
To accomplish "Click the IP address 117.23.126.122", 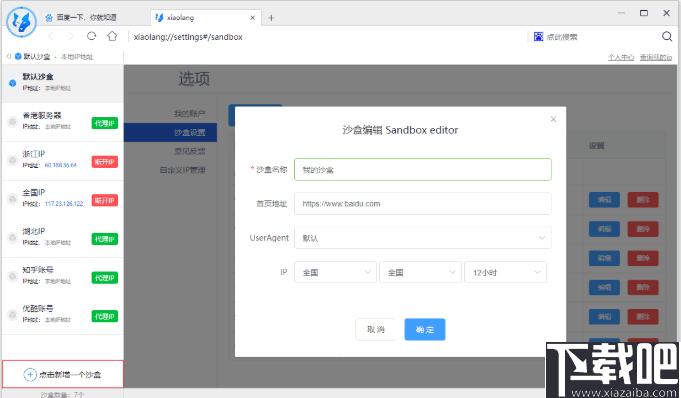I will (x=64, y=203).
